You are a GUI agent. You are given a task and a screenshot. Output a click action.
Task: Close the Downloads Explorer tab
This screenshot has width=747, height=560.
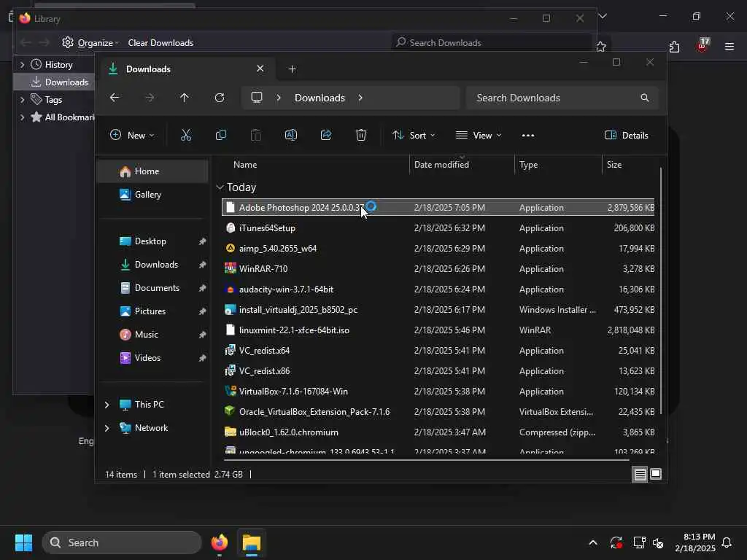260,69
